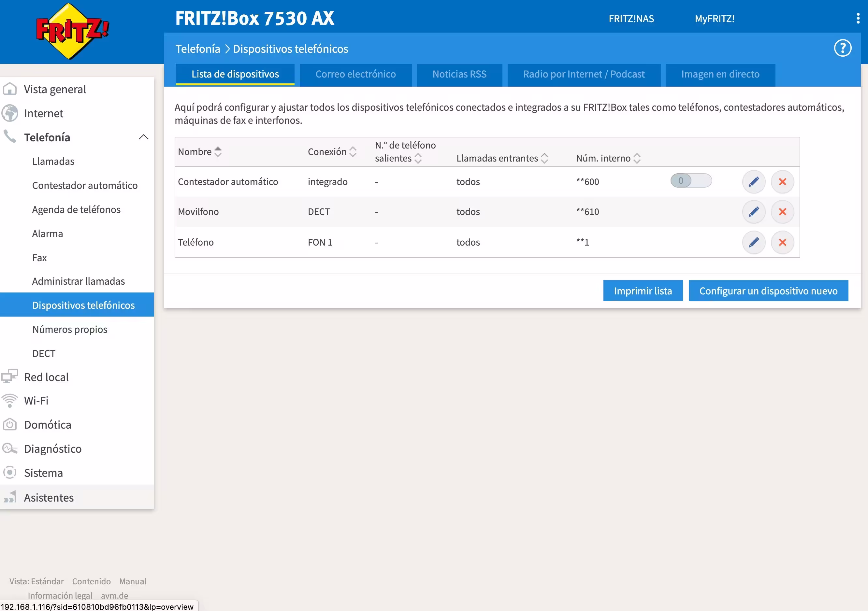The width and height of the screenshot is (868, 611).
Task: Delete Movilfono device with red X
Action: 782,212
